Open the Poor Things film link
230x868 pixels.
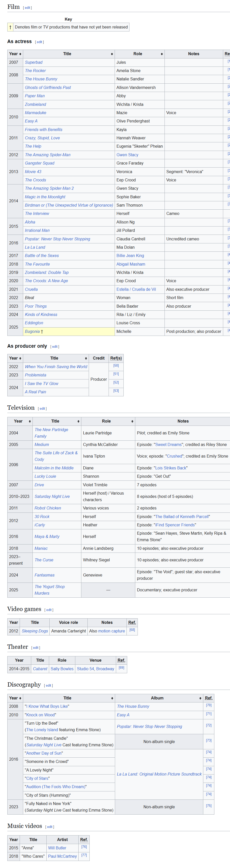pos(36,306)
